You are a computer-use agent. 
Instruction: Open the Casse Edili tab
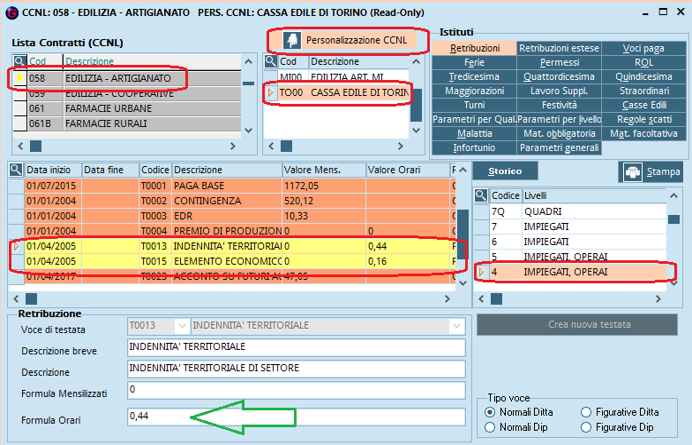[x=644, y=105]
